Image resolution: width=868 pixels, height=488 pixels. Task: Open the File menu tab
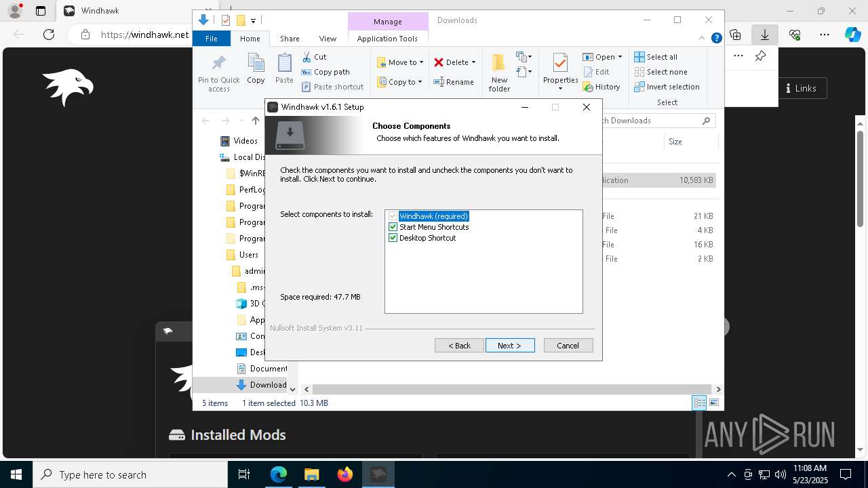[x=212, y=39]
